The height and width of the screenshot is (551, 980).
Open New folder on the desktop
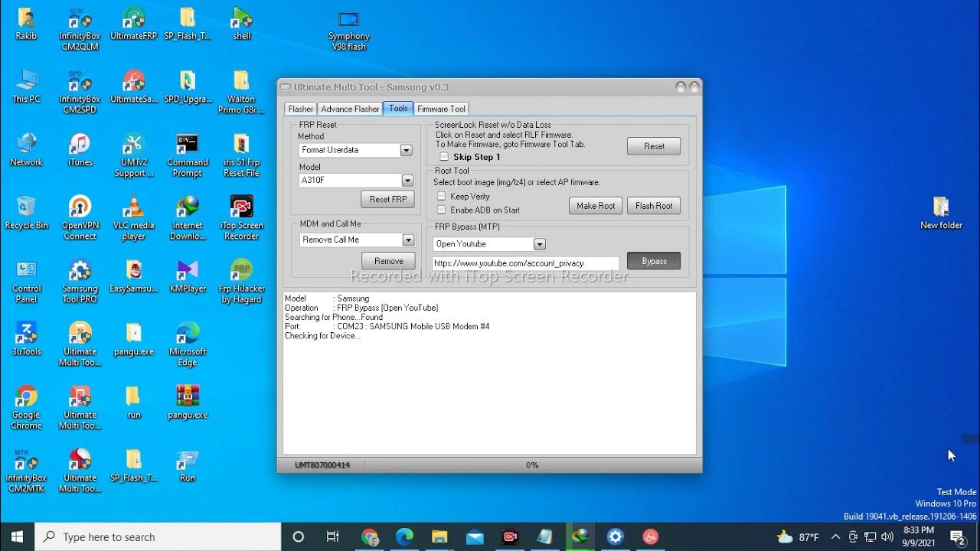point(941,214)
